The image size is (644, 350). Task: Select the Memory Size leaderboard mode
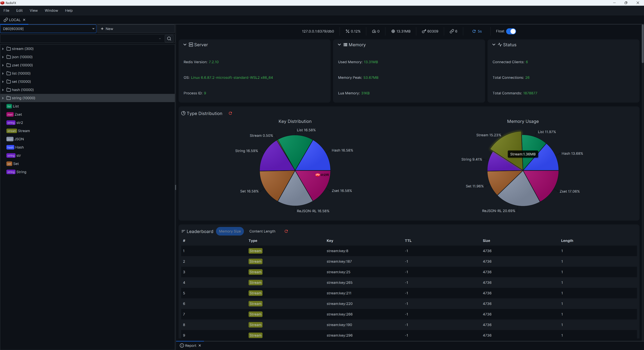[x=230, y=231]
